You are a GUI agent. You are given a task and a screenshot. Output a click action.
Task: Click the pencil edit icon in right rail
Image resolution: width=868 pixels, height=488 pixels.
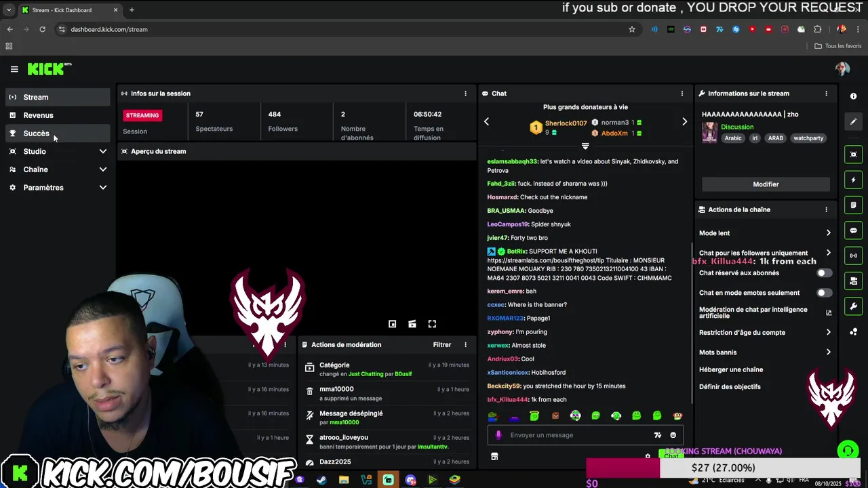click(853, 121)
